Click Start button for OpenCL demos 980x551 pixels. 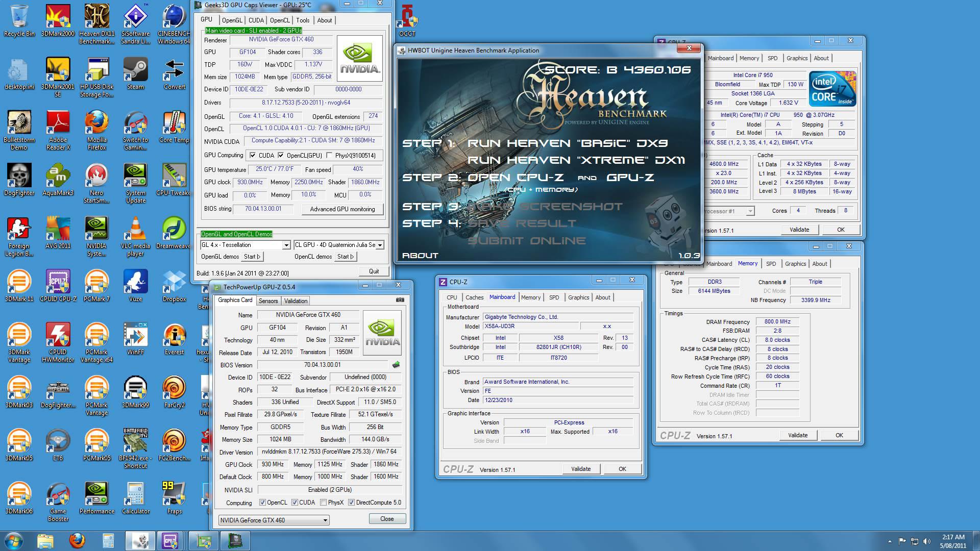tap(346, 257)
